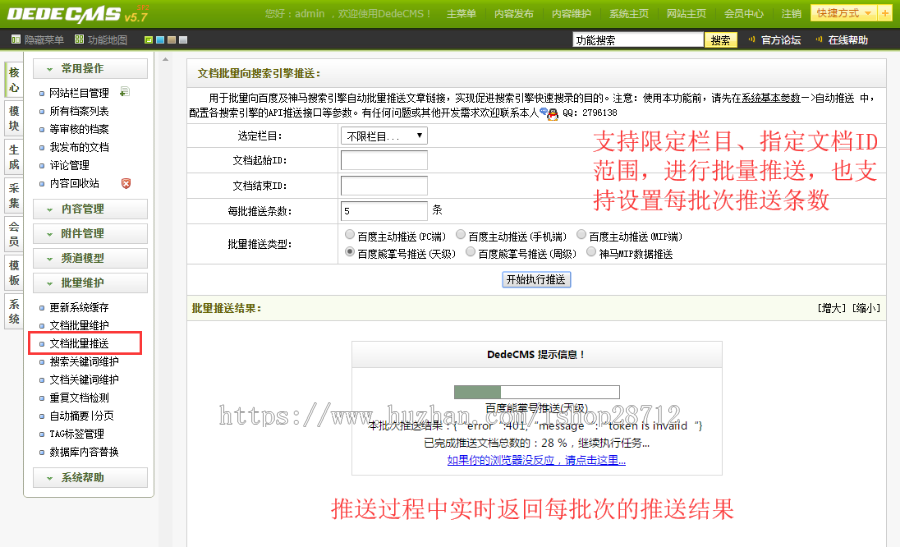This screenshot has height=547, width=900.
Task: Collapse the 常用操作 sidebar section
Action: (x=90, y=68)
